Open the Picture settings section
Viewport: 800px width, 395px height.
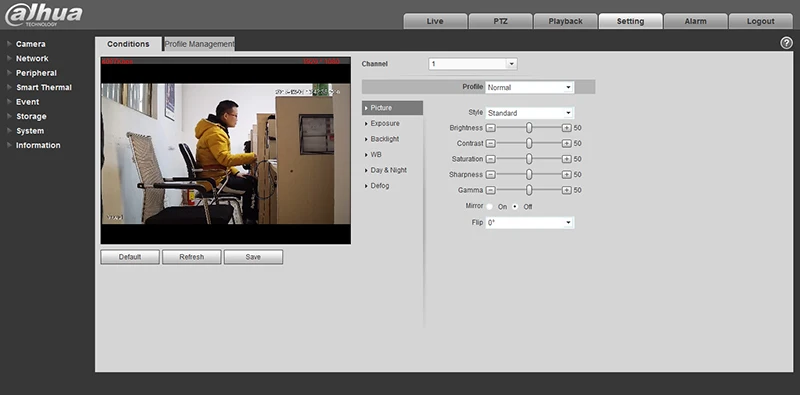[x=392, y=108]
